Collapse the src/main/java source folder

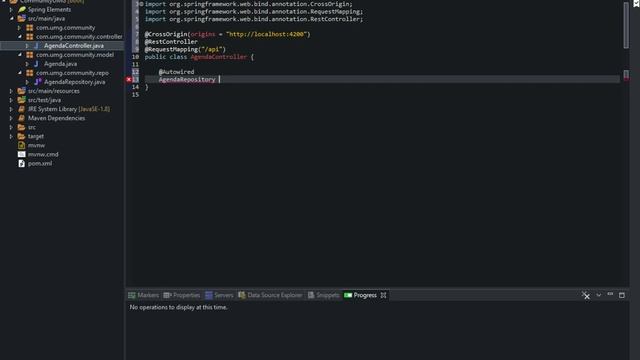(11, 18)
